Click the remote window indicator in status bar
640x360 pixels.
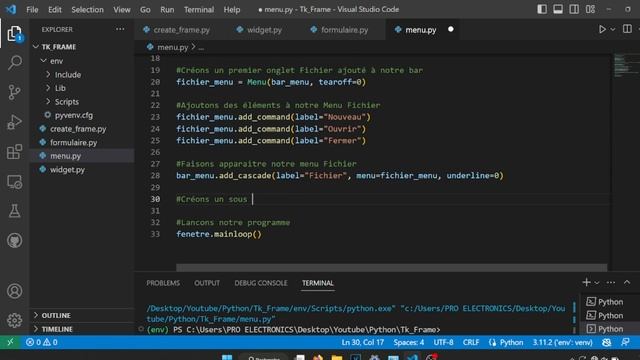[10, 342]
